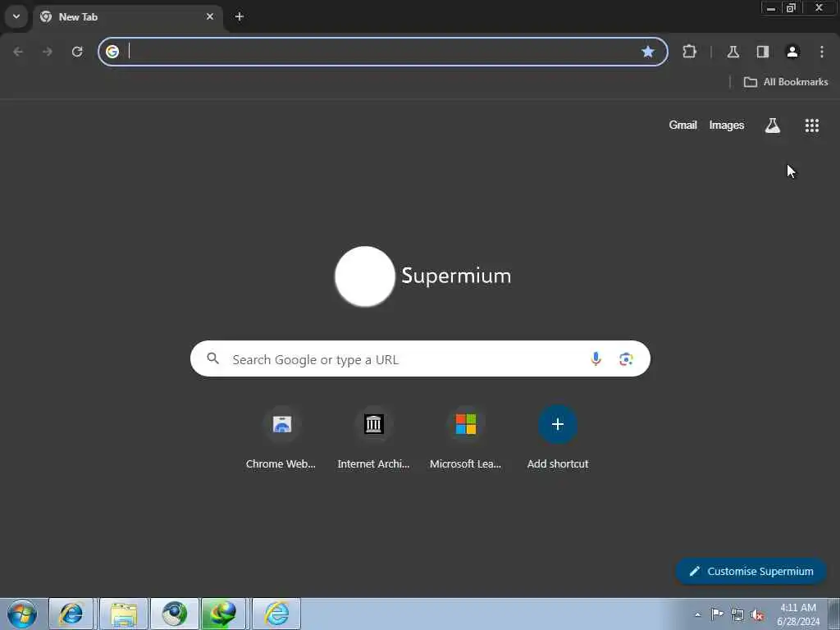This screenshot has height=630, width=840.
Task: Open the Extensions puzzle icon
Action: [x=689, y=52]
